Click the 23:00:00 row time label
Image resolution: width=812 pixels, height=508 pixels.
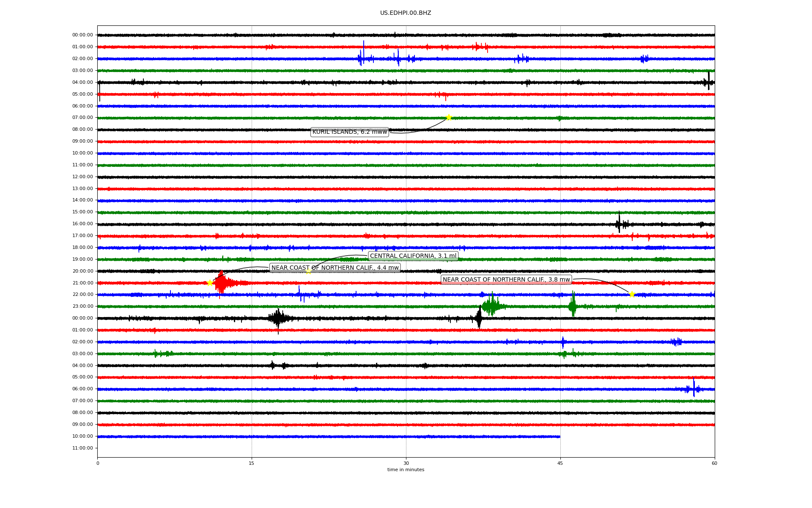[x=83, y=306]
